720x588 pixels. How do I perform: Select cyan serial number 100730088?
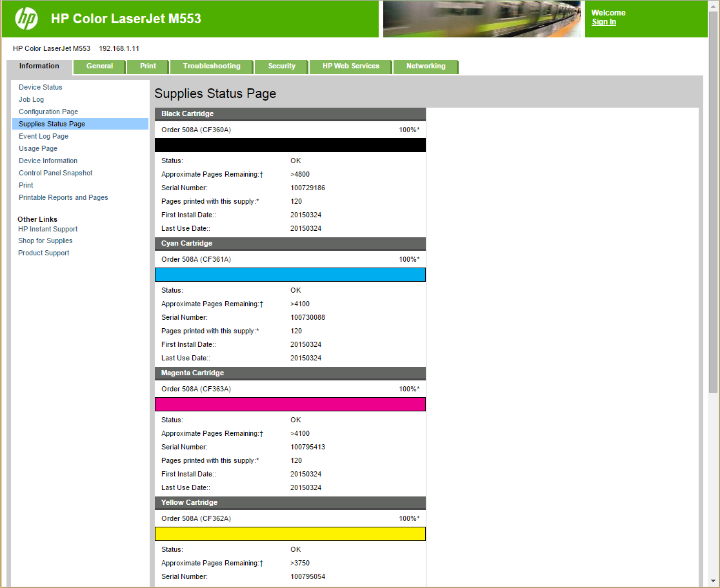[x=308, y=318]
